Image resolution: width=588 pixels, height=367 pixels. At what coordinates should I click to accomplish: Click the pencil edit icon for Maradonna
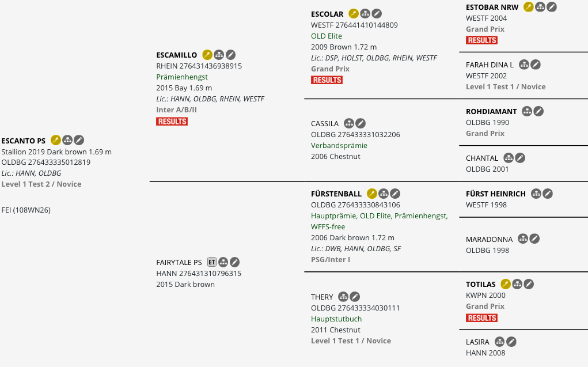pos(534,239)
